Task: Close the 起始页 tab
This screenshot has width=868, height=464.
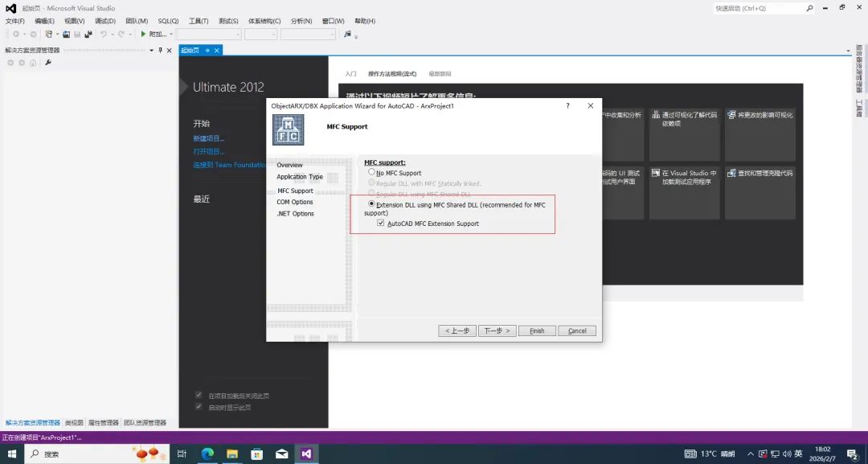Action: (x=216, y=51)
